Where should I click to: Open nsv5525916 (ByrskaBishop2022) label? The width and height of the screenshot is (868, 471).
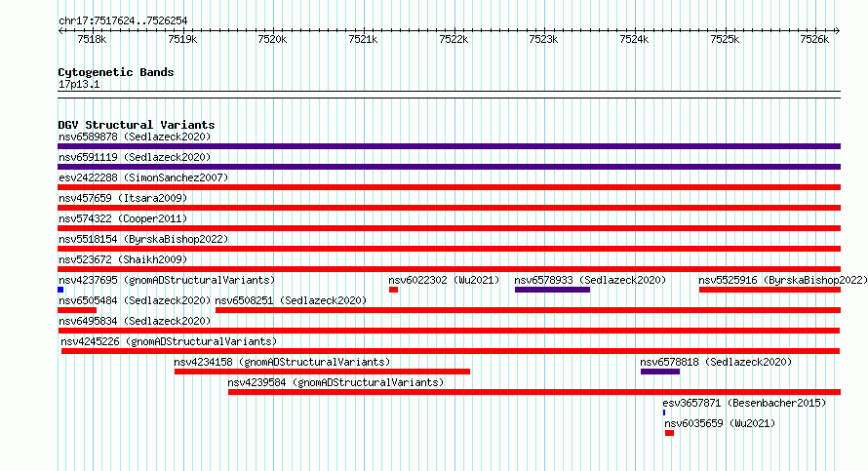click(783, 280)
